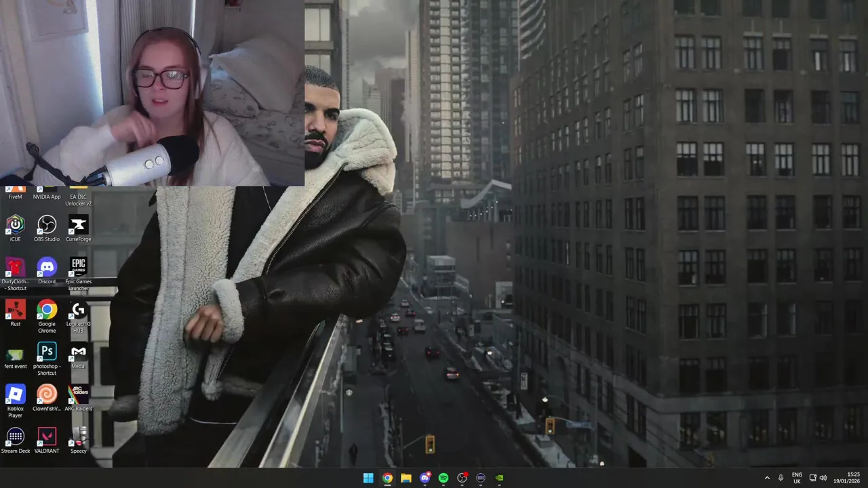Click the webcam overlay feed
868x488 pixels.
coord(152,93)
